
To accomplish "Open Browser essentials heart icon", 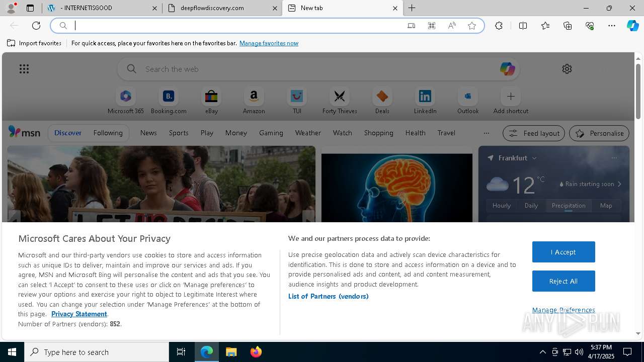I will tap(590, 26).
